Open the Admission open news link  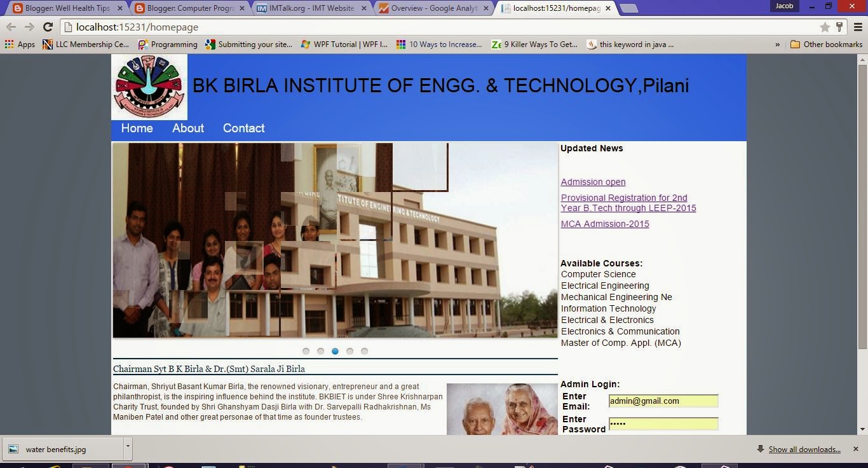click(593, 182)
